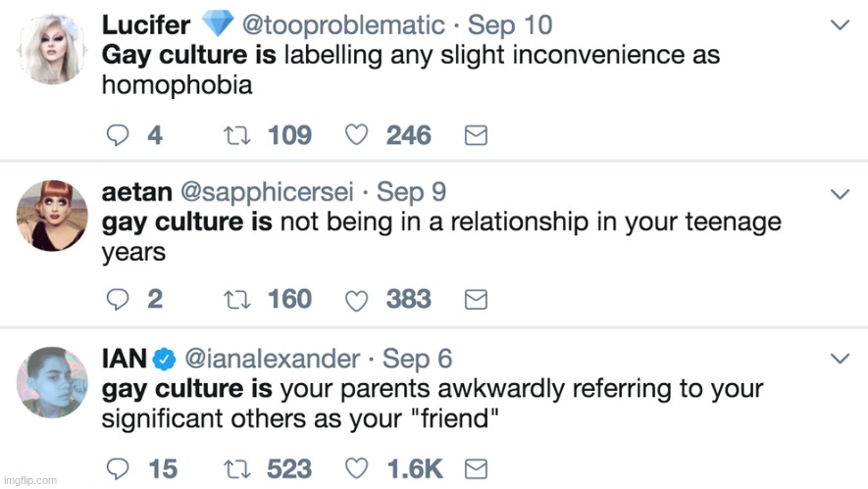The image size is (868, 489).
Task: Open the @tooproblematic profile handle
Action: click(343, 25)
